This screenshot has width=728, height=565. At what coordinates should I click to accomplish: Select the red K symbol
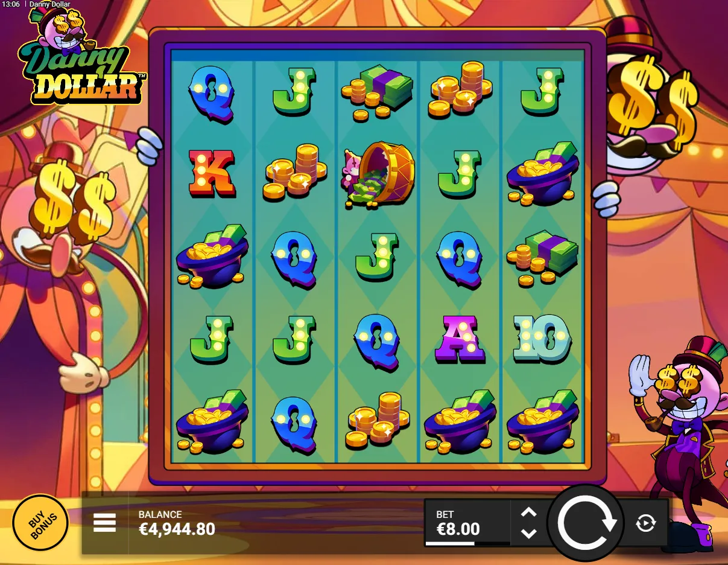click(x=212, y=173)
